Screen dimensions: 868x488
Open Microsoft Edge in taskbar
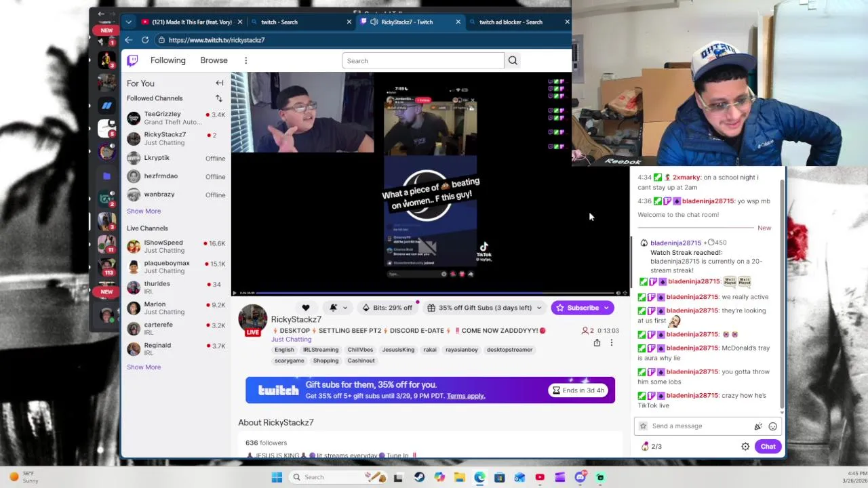479,477
